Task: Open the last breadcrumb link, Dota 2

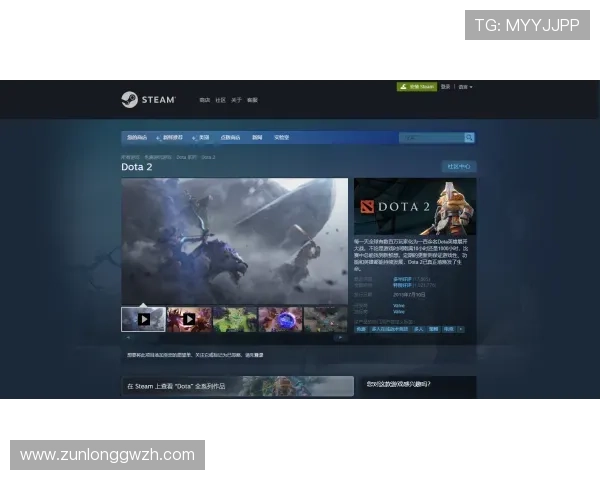Action: point(208,157)
